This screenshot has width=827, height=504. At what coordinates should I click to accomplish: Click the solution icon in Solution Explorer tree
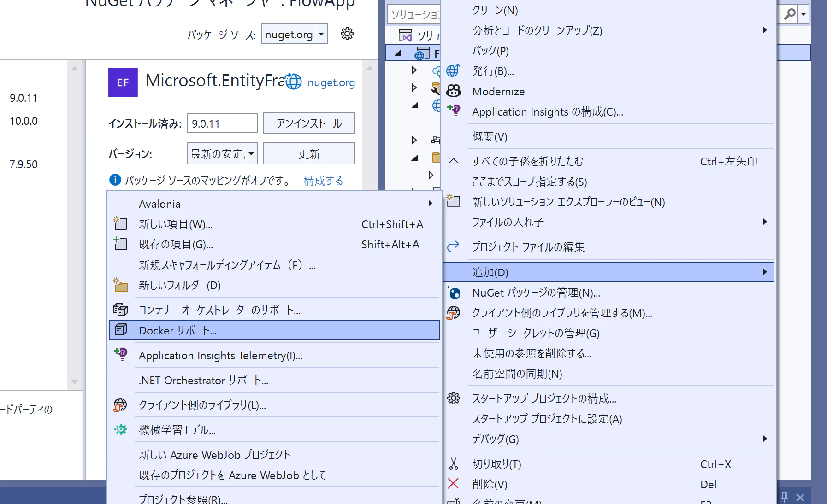(405, 35)
